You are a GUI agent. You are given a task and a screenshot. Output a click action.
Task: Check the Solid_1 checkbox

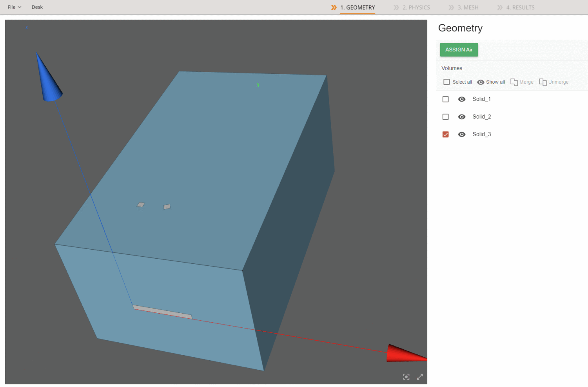tap(445, 99)
